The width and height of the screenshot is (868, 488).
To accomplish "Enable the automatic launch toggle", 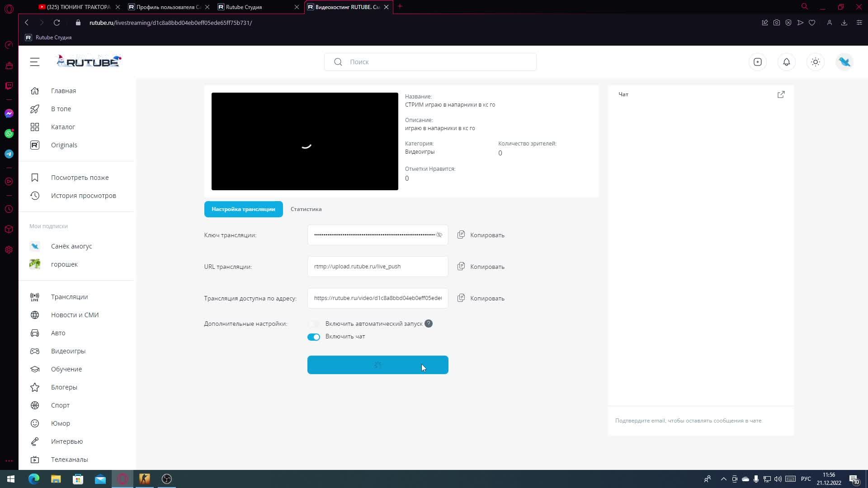I will coord(314,324).
